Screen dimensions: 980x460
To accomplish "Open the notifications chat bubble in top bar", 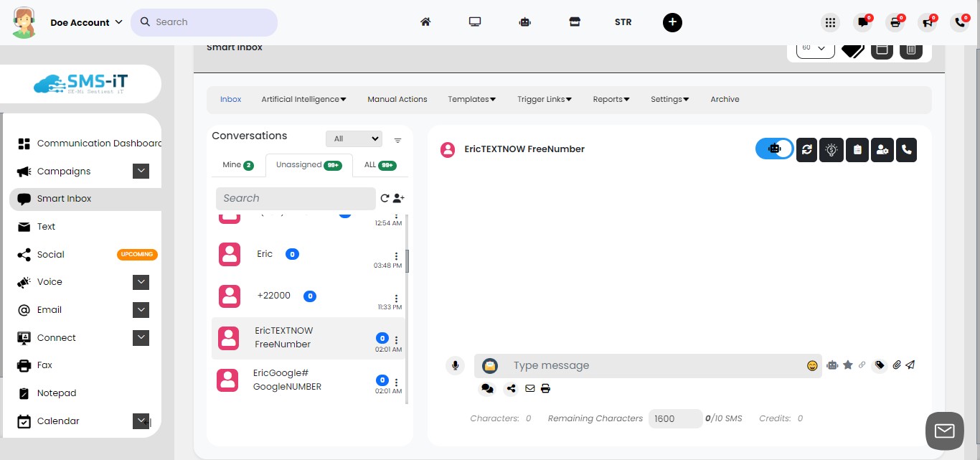I will pos(862,22).
